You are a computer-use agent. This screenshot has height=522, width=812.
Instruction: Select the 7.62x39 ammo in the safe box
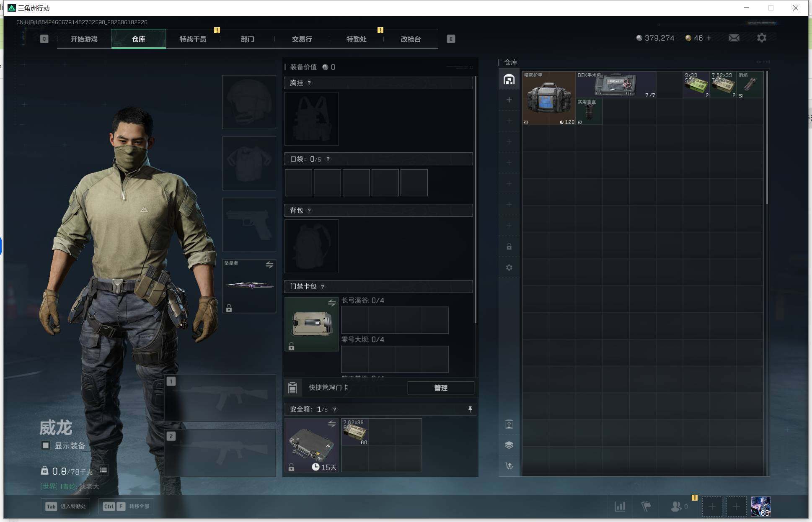pyautogui.click(x=355, y=432)
